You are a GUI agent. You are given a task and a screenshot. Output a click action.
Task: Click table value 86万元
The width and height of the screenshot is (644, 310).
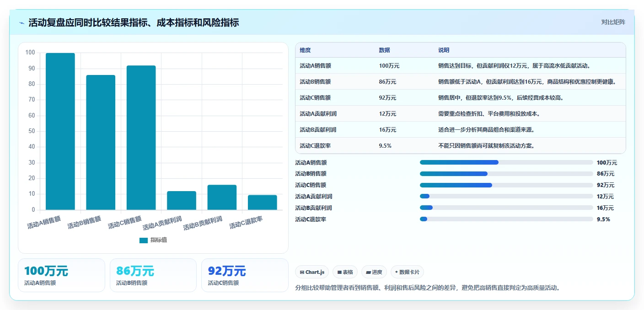[388, 82]
